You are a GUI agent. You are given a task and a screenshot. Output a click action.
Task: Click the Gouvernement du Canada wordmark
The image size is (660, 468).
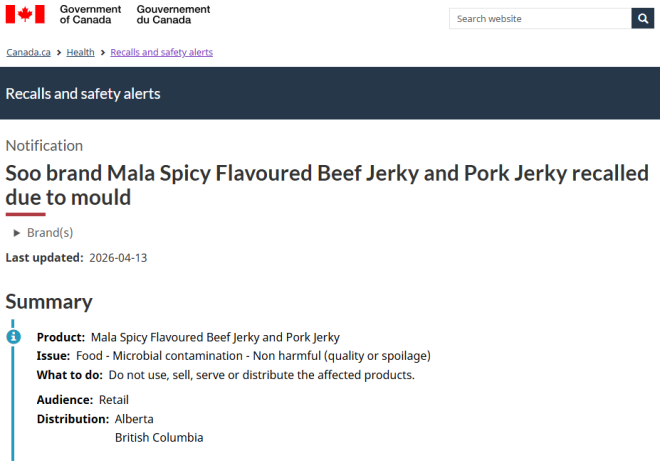173,14
